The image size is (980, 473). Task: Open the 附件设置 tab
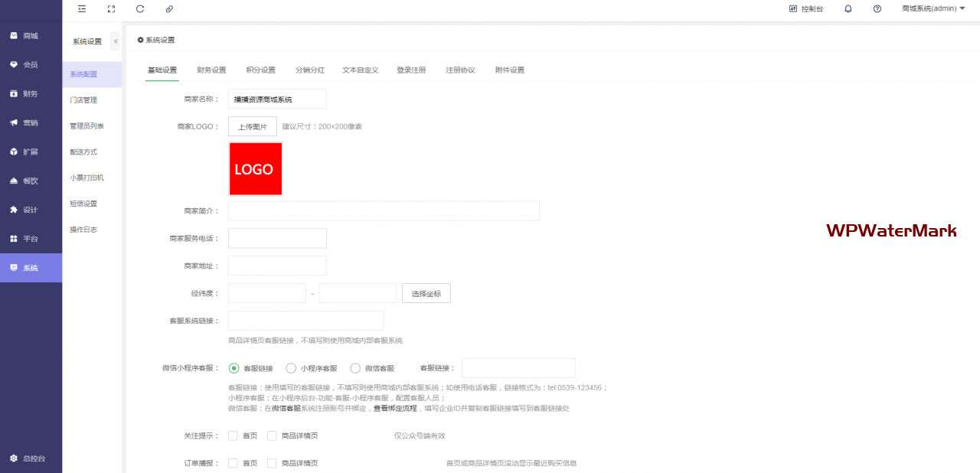pos(510,70)
